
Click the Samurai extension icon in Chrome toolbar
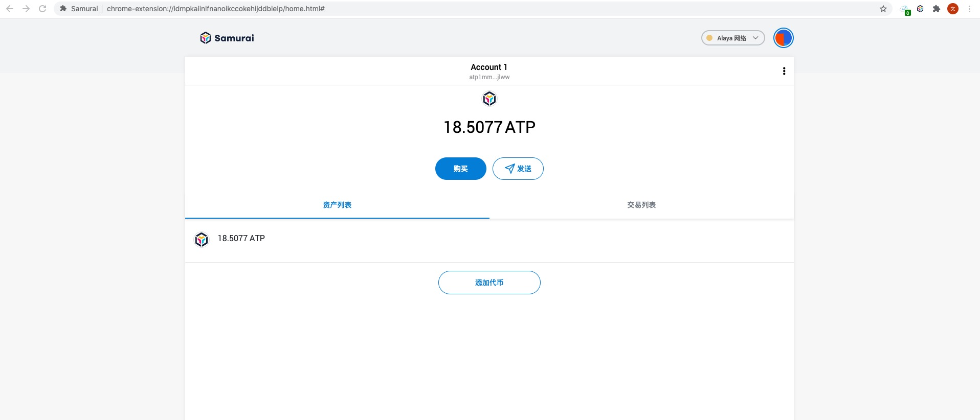click(x=920, y=9)
